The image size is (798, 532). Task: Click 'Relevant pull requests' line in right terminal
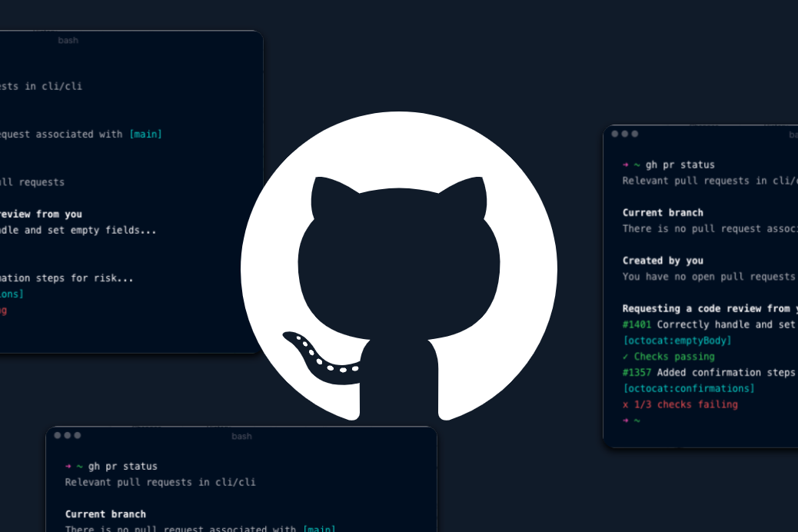pyautogui.click(x=710, y=181)
